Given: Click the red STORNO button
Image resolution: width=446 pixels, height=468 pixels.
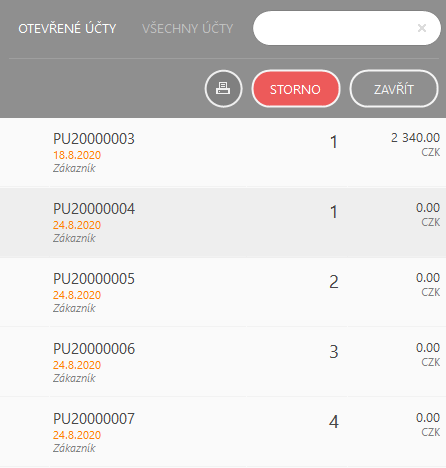Looking at the screenshot, I should tap(296, 89).
